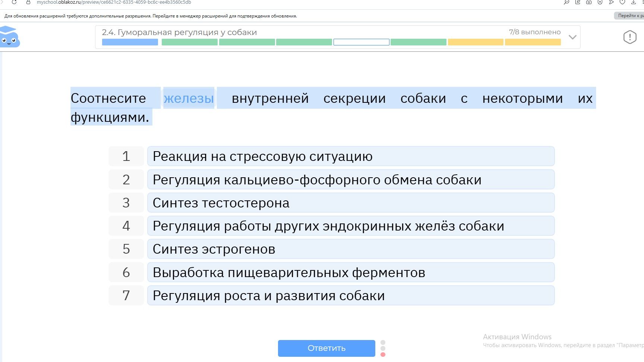Click number 4 cell

[x=126, y=226]
